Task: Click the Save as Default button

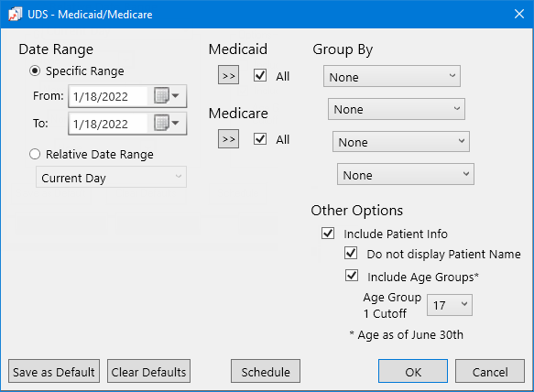Action: [x=54, y=371]
